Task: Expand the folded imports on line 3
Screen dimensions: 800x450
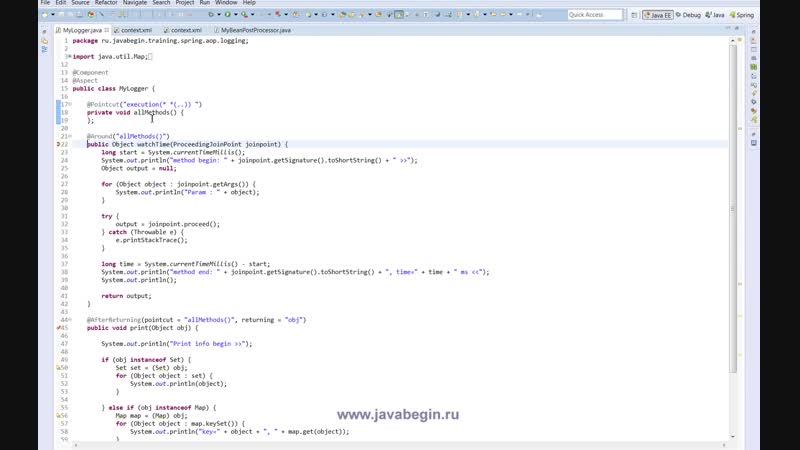Action: tap(69, 57)
